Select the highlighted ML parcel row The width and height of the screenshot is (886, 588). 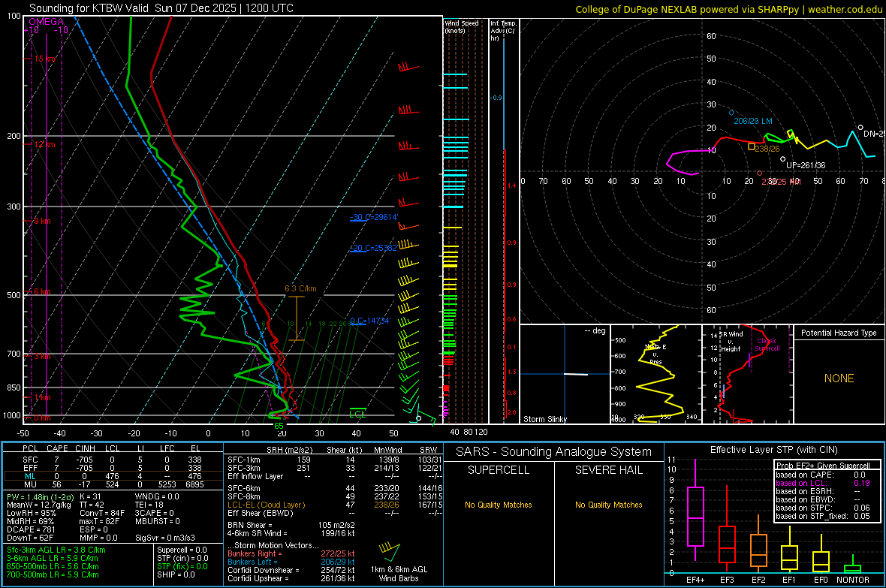click(112, 476)
